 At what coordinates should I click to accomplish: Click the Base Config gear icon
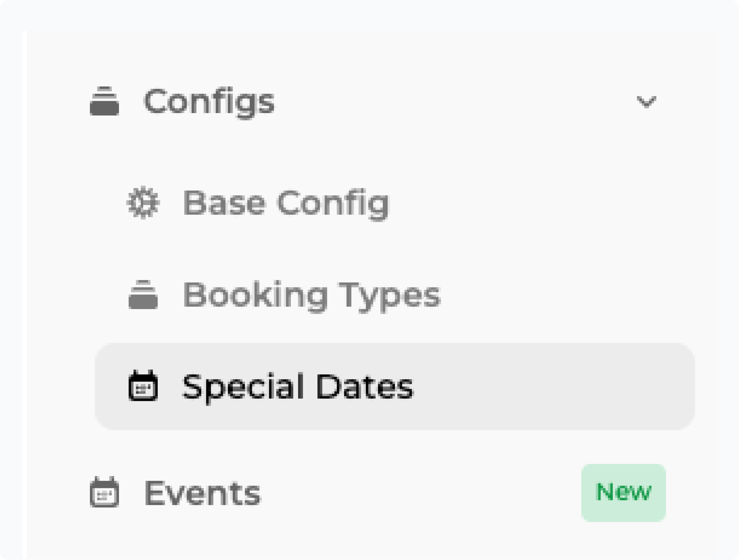pyautogui.click(x=143, y=202)
